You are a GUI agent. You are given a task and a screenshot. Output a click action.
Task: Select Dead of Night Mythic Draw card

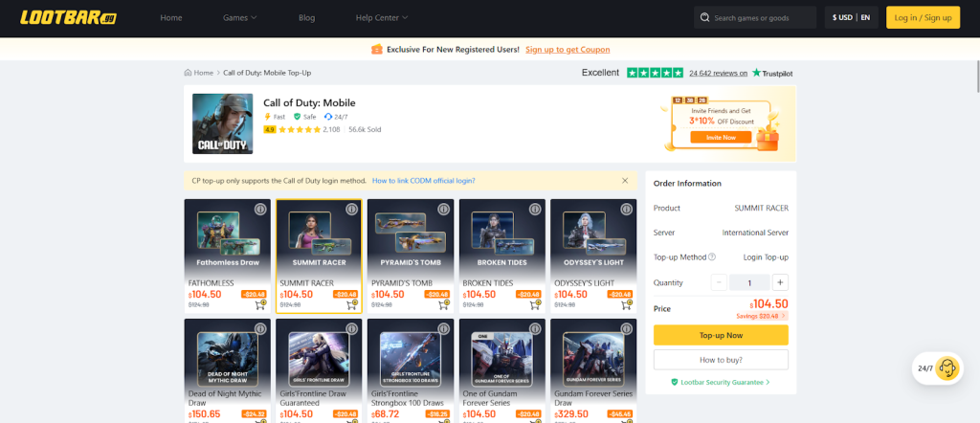click(228, 370)
